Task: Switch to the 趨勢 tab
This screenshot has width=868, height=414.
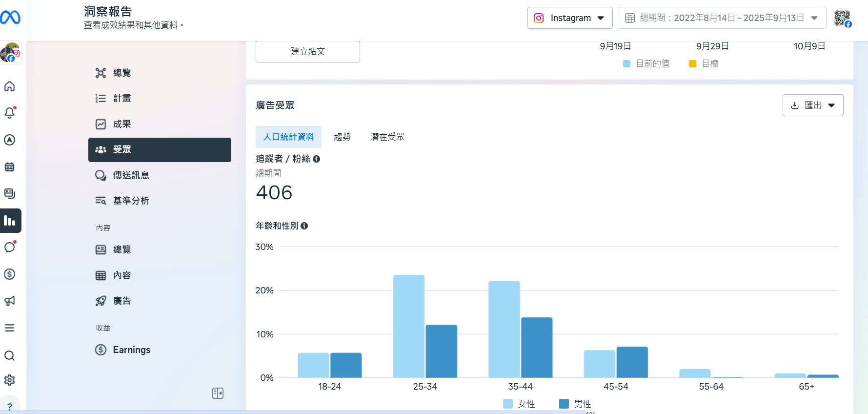Action: click(x=342, y=137)
